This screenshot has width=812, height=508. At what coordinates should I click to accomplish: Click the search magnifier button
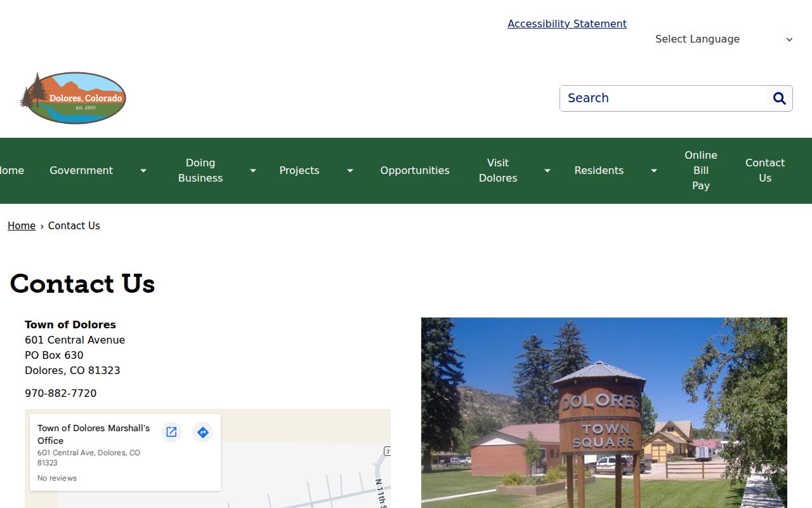(x=780, y=98)
